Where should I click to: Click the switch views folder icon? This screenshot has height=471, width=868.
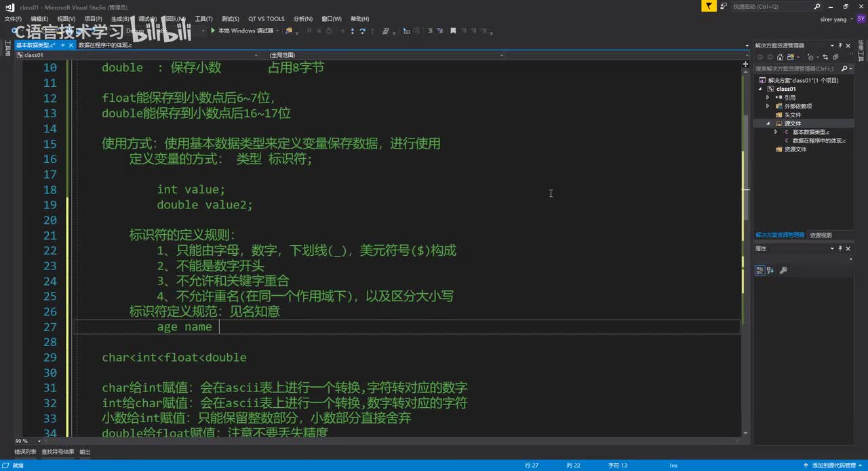[x=791, y=57]
